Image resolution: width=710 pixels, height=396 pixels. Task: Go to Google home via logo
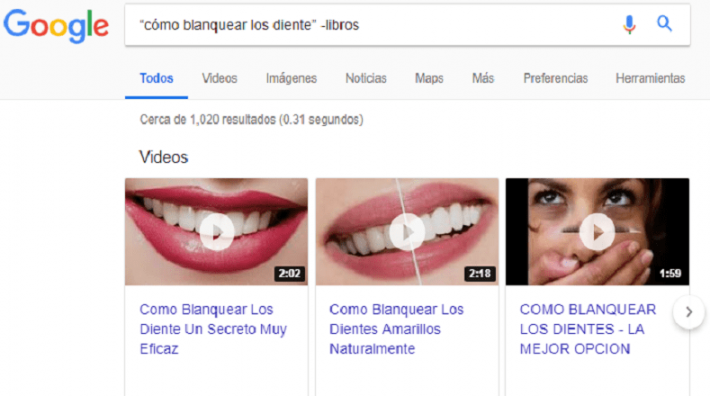point(56,26)
